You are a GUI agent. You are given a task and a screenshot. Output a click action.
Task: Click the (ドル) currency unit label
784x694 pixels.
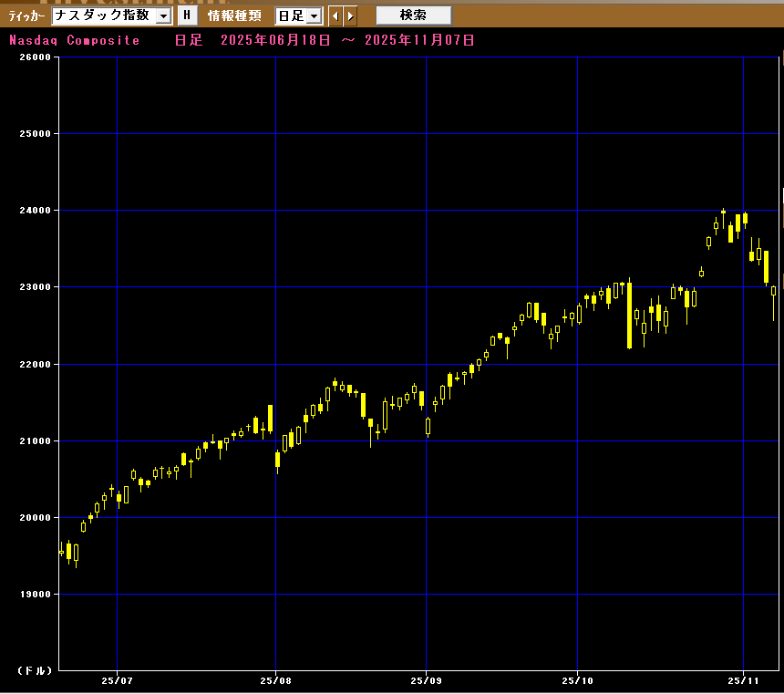point(35,670)
